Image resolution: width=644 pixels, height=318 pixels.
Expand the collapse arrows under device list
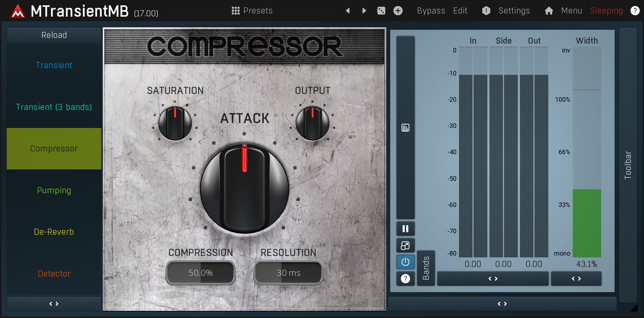(x=54, y=304)
